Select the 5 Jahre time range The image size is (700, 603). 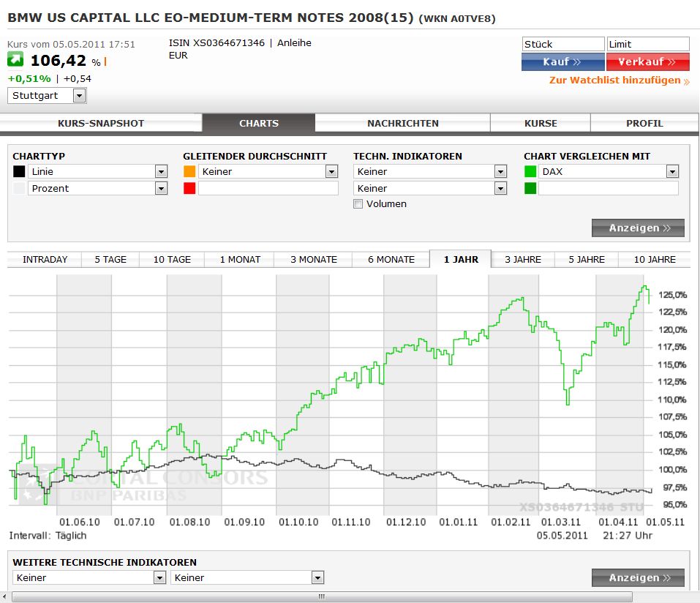click(x=587, y=260)
